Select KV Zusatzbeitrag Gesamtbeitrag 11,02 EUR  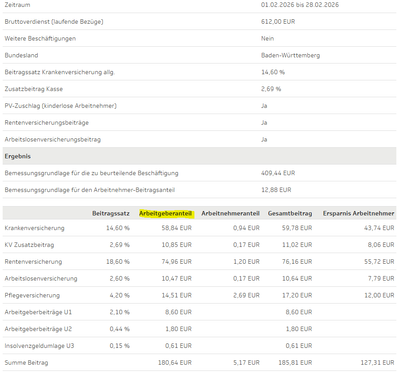tap(297, 245)
